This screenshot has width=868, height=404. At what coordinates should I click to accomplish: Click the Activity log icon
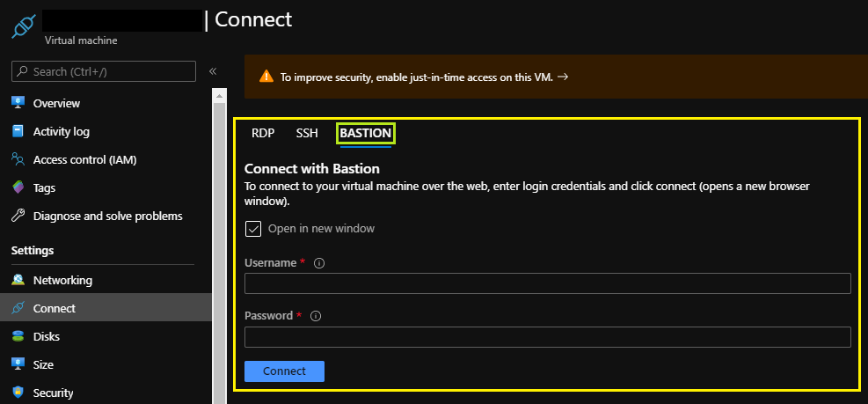(x=18, y=131)
